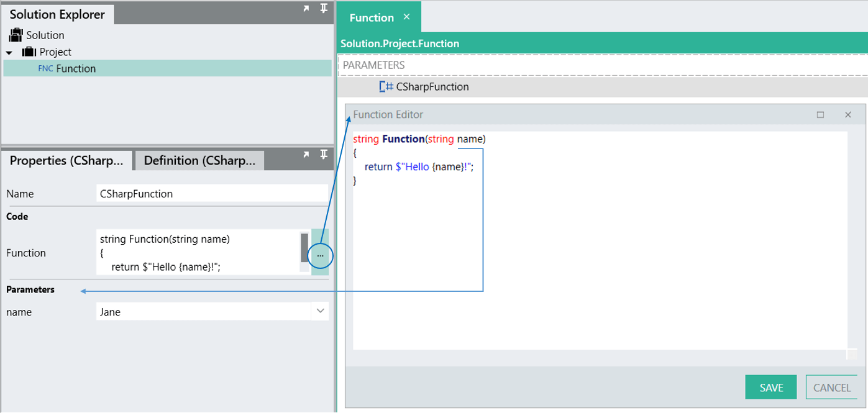Image resolution: width=868 pixels, height=413 pixels.
Task: Open function editor via ellipsis button
Action: (320, 255)
